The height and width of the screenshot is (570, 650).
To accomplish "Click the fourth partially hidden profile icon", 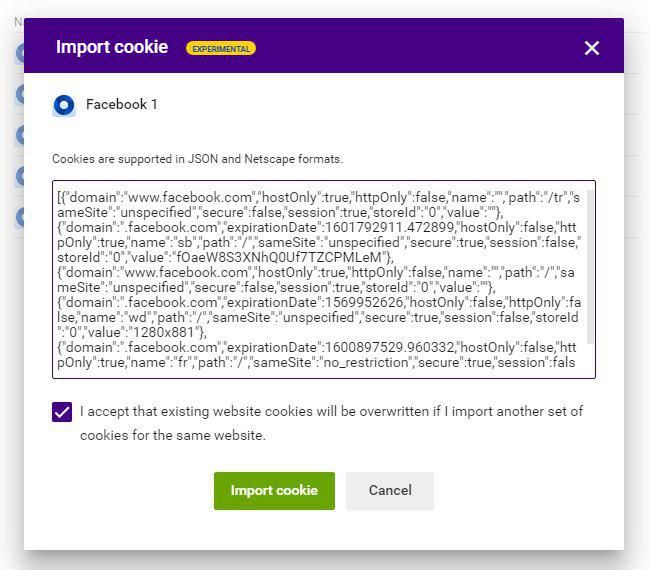I will click(x=19, y=176).
